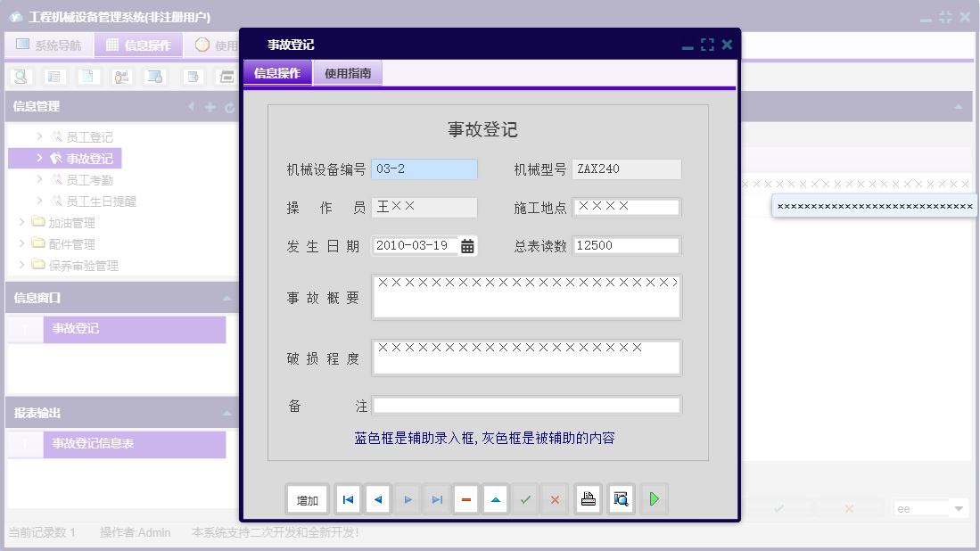Open the calendar picker for 发生日期
Screen dimensions: 980x551
[x=467, y=244]
